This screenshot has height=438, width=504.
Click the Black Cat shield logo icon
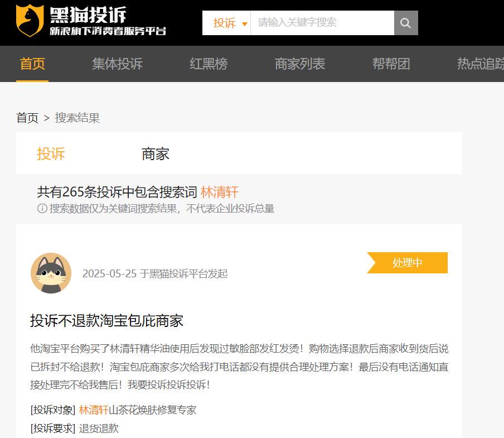pyautogui.click(x=30, y=20)
